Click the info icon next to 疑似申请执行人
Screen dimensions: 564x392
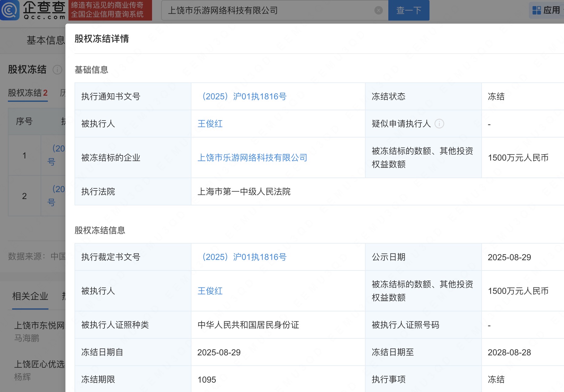click(x=439, y=124)
